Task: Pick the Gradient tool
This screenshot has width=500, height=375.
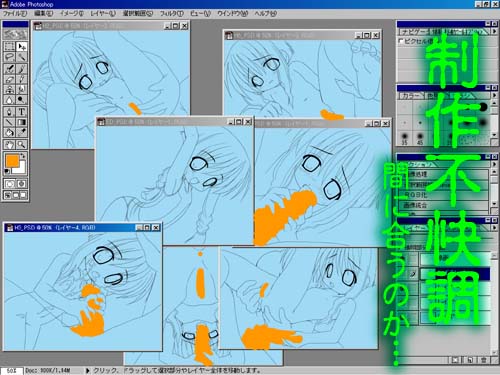Action: (21, 122)
